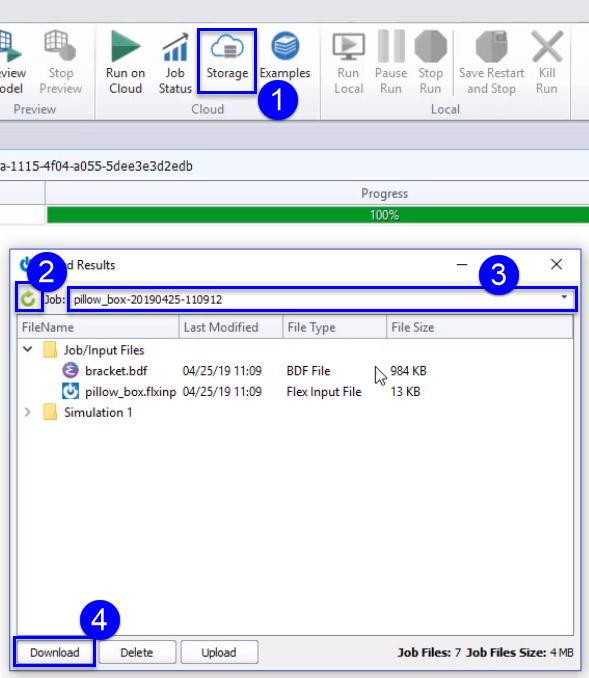This screenshot has height=678, width=589.
Task: Refresh the job list with green arrow
Action: click(29, 298)
